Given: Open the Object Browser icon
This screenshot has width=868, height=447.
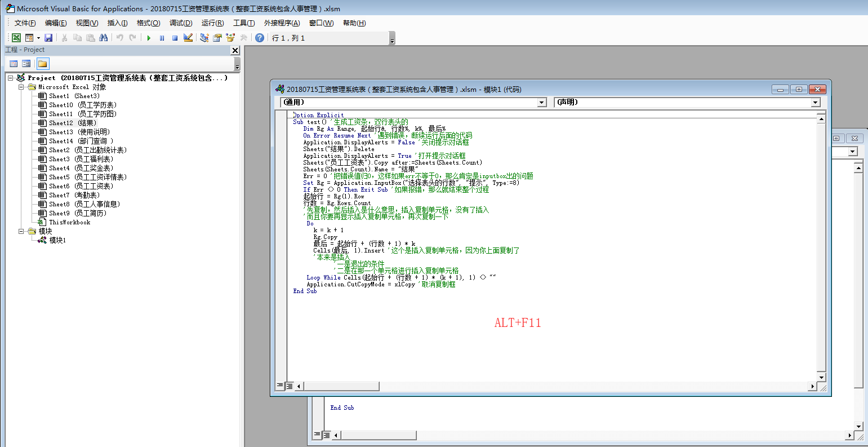Looking at the screenshot, I should coord(230,38).
